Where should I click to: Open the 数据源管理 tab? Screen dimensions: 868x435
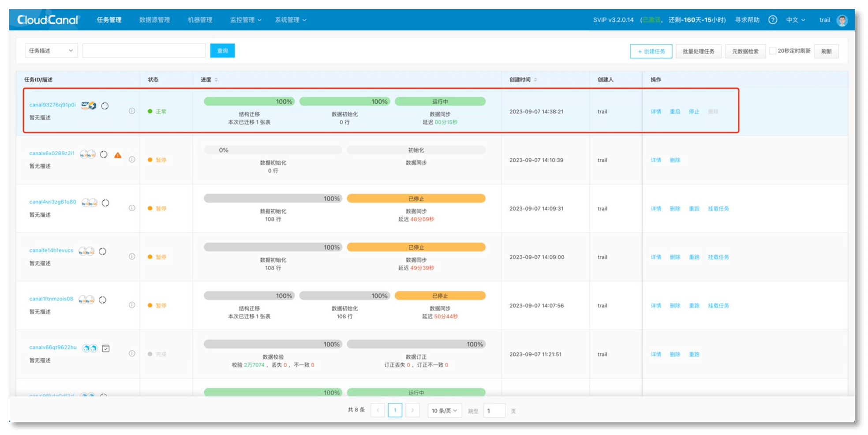coord(154,20)
